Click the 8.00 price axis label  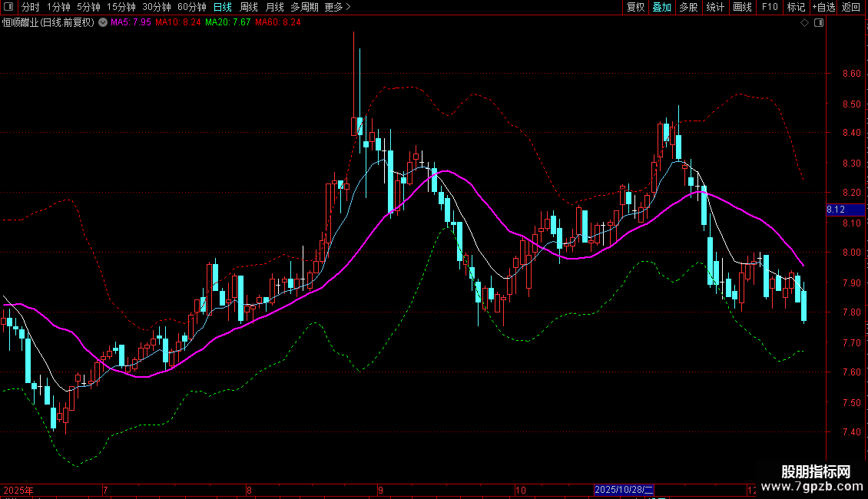click(x=851, y=253)
